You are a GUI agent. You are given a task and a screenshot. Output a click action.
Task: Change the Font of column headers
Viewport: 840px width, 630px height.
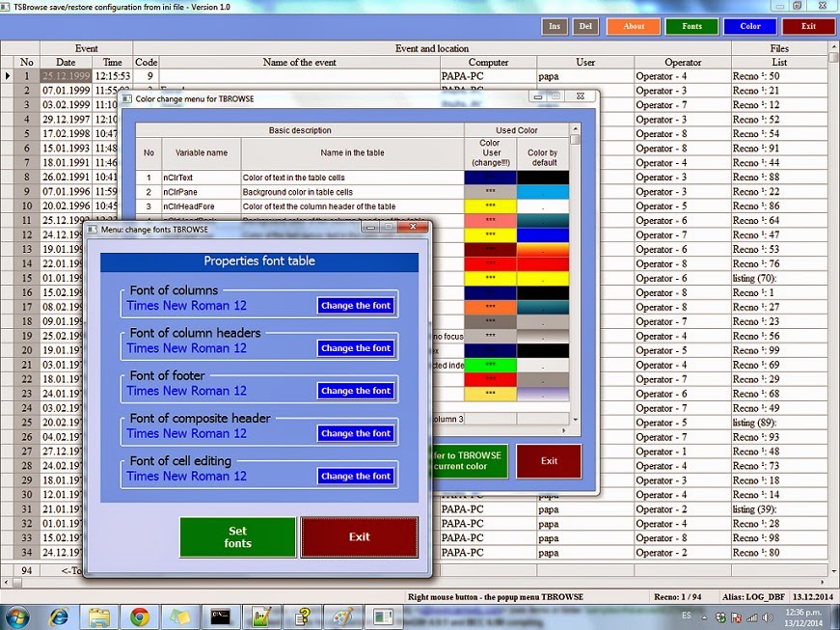click(356, 348)
